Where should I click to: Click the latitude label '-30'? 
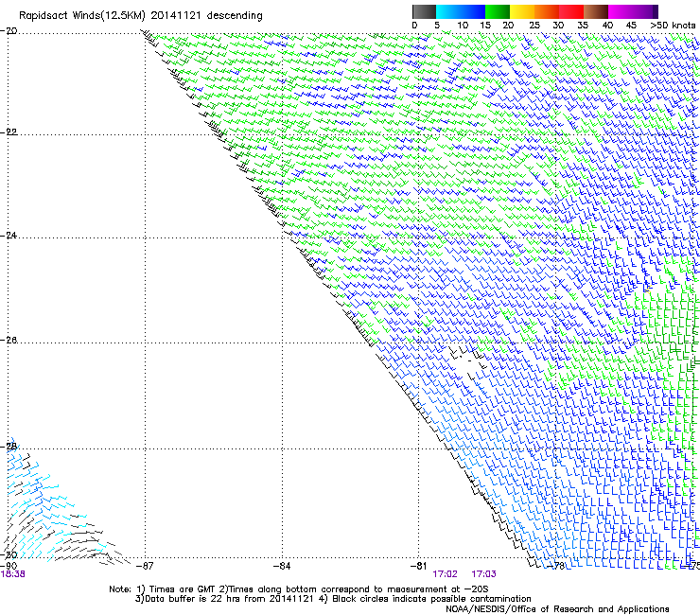[9, 554]
